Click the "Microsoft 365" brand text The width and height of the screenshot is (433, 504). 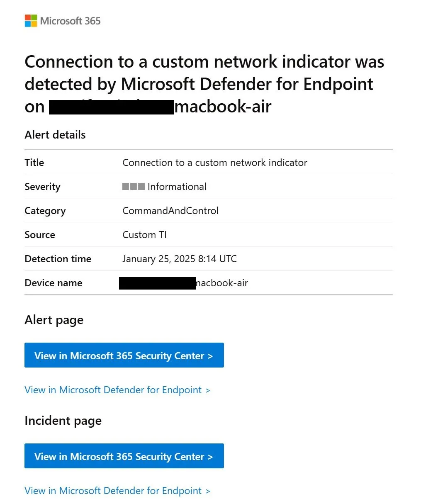tap(70, 21)
